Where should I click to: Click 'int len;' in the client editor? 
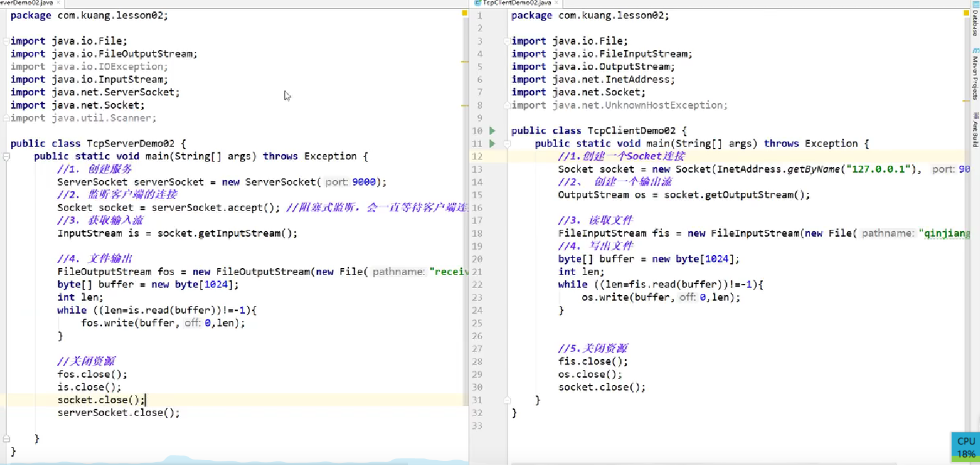[581, 272]
